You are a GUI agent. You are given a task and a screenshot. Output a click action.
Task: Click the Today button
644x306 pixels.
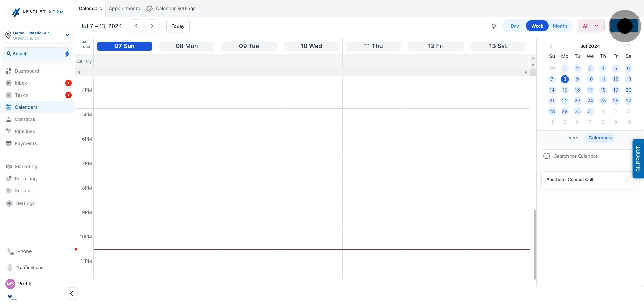tap(178, 26)
